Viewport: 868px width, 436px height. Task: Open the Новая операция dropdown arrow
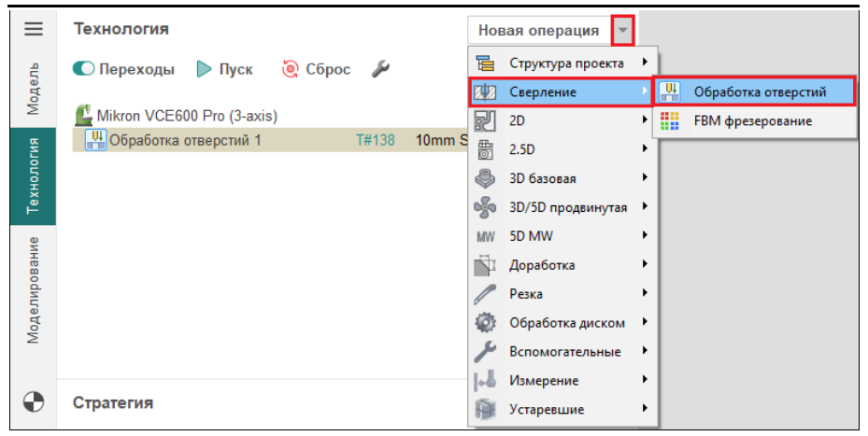(x=623, y=30)
